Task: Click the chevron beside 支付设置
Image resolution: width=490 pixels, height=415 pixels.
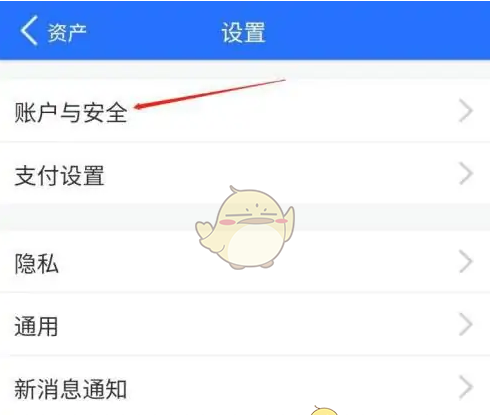Action: tap(466, 173)
